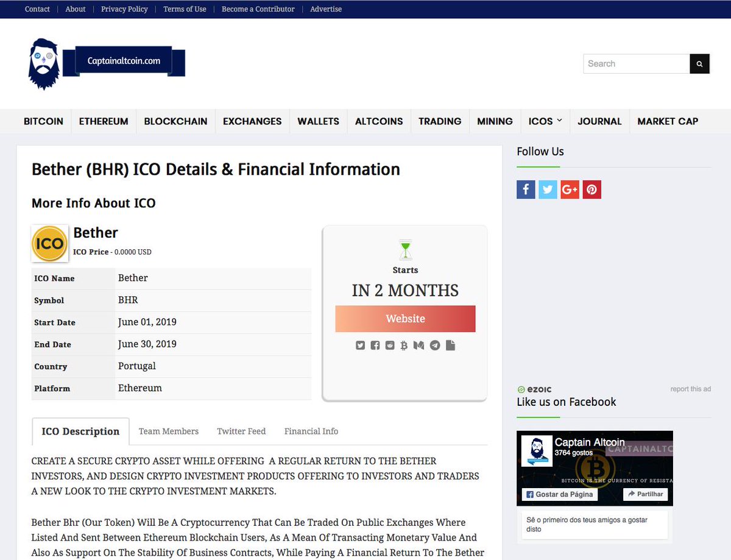
Task: Open the EXCHANGES menu item
Action: pyautogui.click(x=252, y=121)
